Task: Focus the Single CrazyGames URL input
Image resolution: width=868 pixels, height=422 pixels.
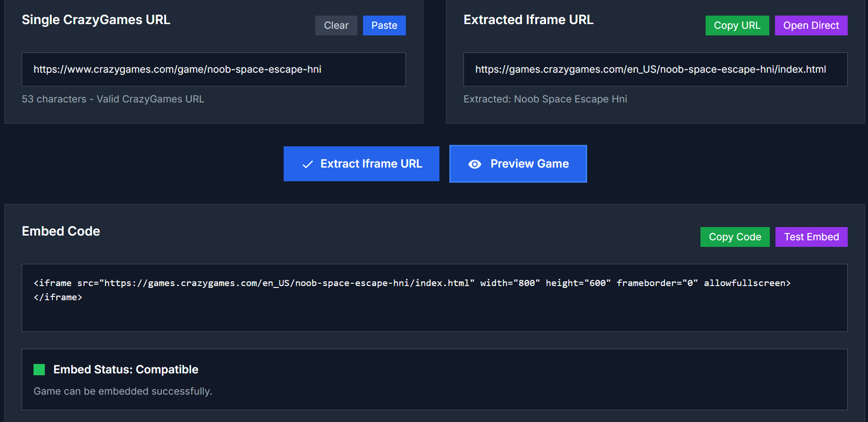Action: click(214, 69)
